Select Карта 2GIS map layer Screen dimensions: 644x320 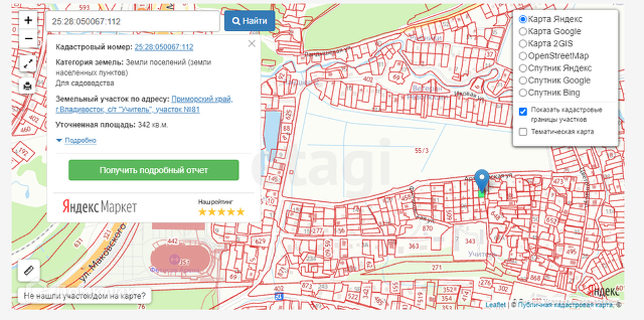(x=523, y=43)
